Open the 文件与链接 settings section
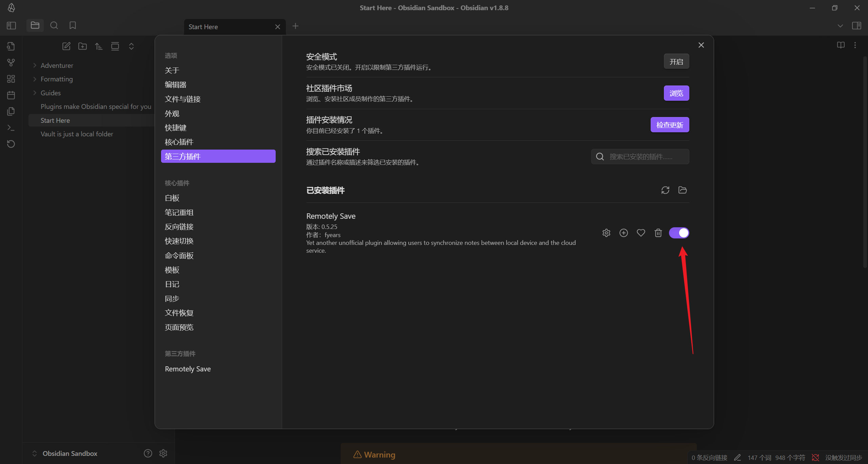 pyautogui.click(x=218, y=99)
